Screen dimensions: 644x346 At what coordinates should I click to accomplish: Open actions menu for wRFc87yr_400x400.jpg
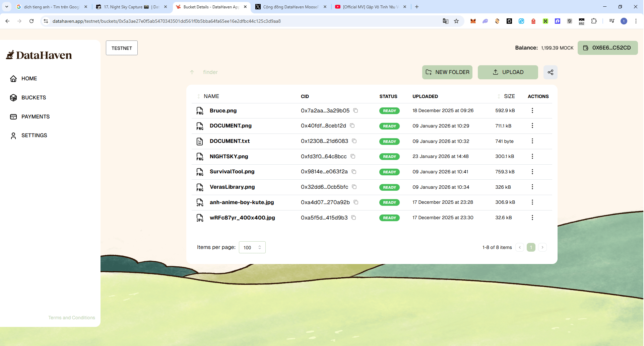[532, 218]
